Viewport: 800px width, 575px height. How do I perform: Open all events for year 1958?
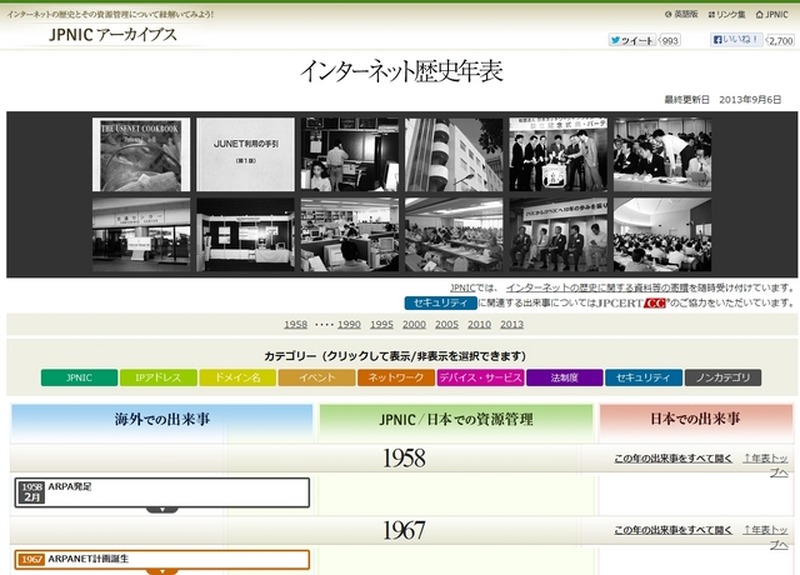[x=674, y=459]
